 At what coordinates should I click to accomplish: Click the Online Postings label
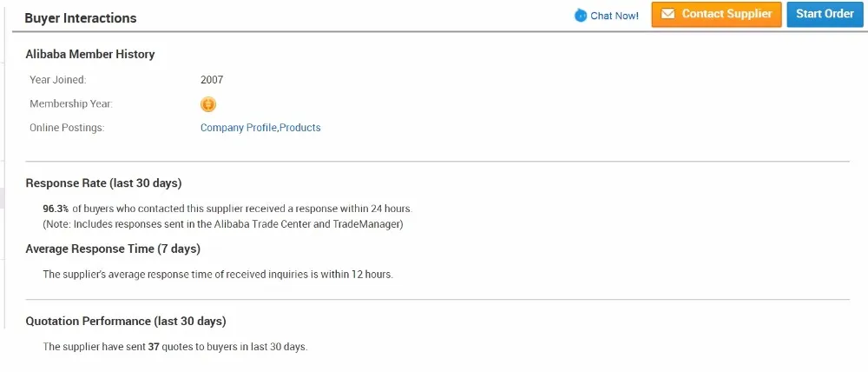(x=67, y=128)
